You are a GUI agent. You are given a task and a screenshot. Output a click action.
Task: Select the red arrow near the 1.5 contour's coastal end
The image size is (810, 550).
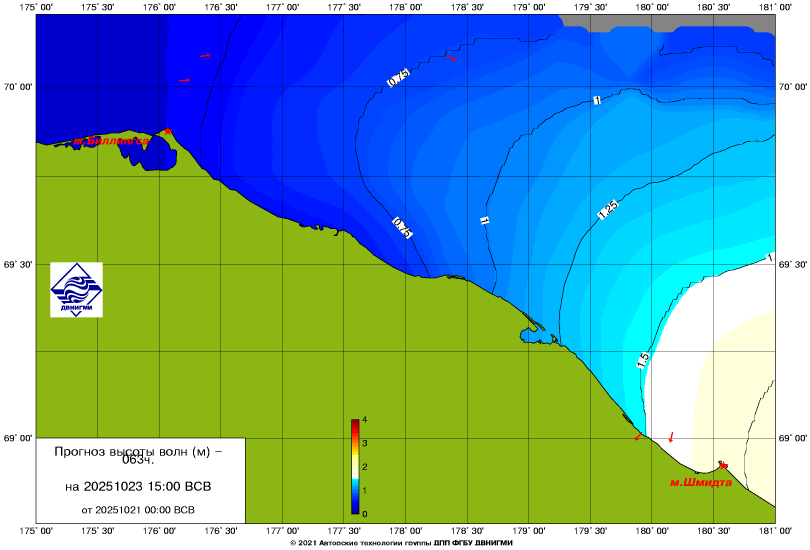(x=638, y=437)
